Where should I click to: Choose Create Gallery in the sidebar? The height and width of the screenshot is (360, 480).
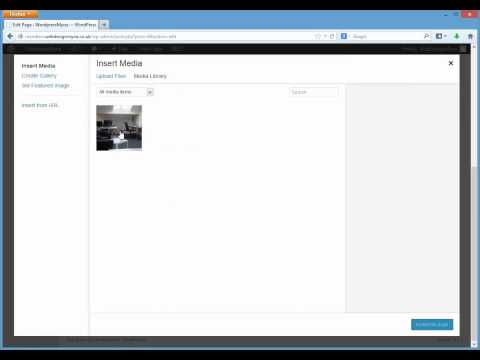point(39,76)
